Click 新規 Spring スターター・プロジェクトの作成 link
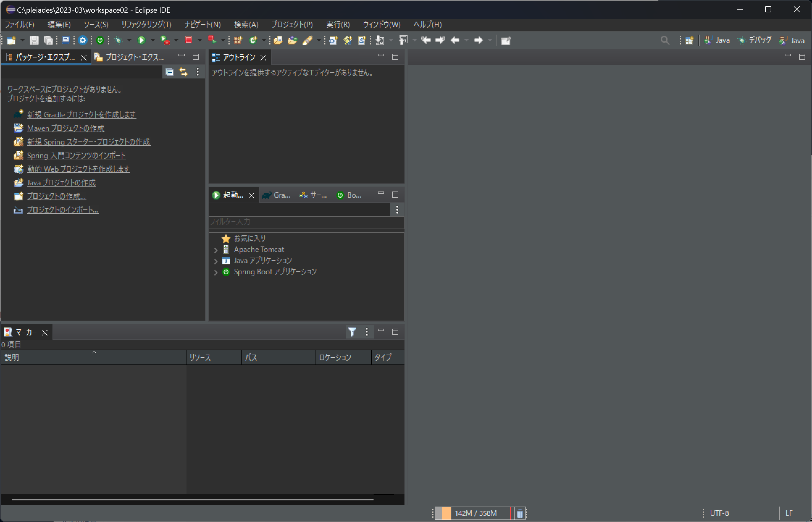The image size is (812, 522). [x=89, y=142]
